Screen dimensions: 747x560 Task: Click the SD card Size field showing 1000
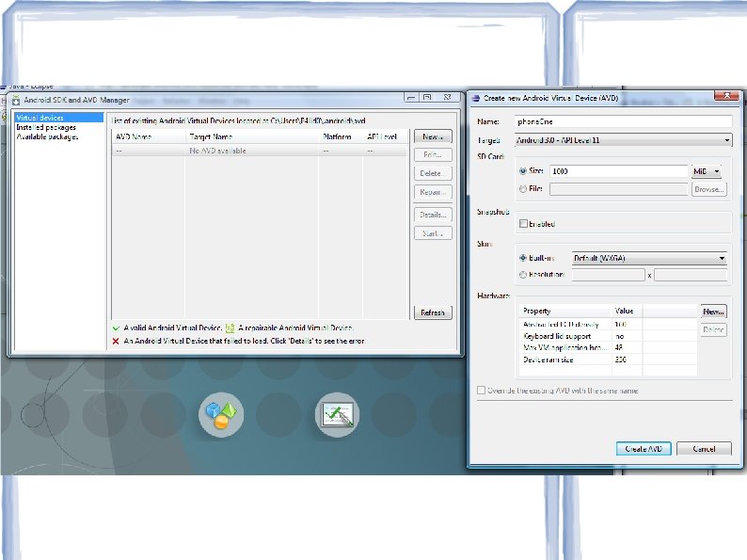618,171
